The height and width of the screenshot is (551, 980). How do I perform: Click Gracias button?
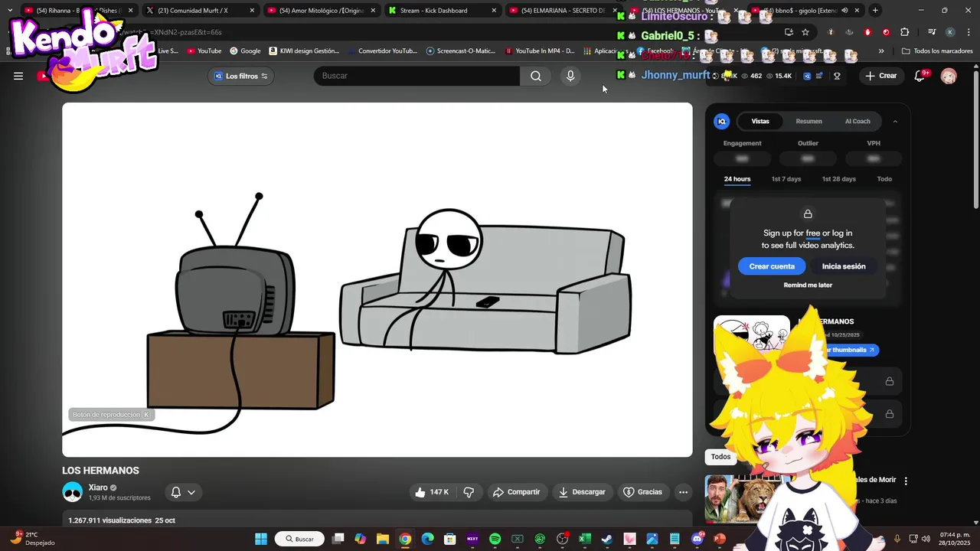click(643, 492)
